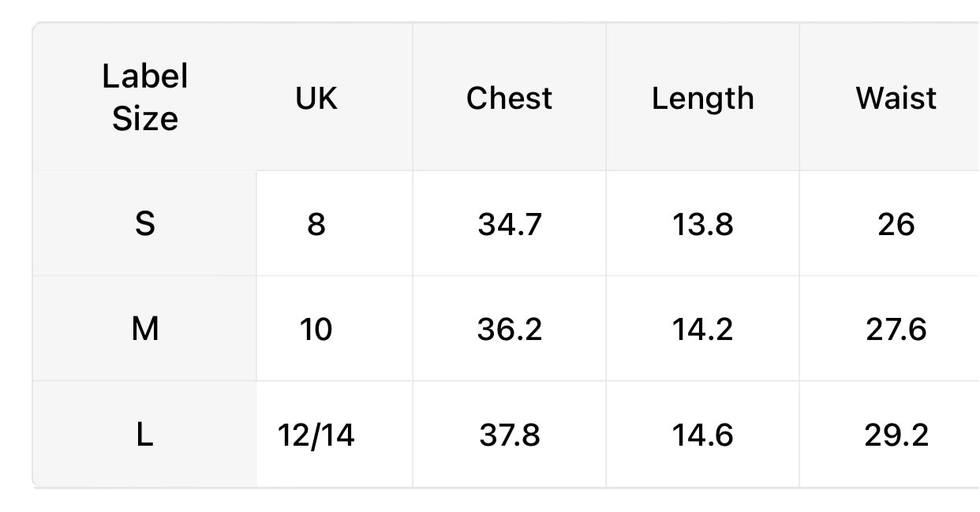Click UK size 8 cell
The height and width of the screenshot is (512, 980).
pos(316,224)
